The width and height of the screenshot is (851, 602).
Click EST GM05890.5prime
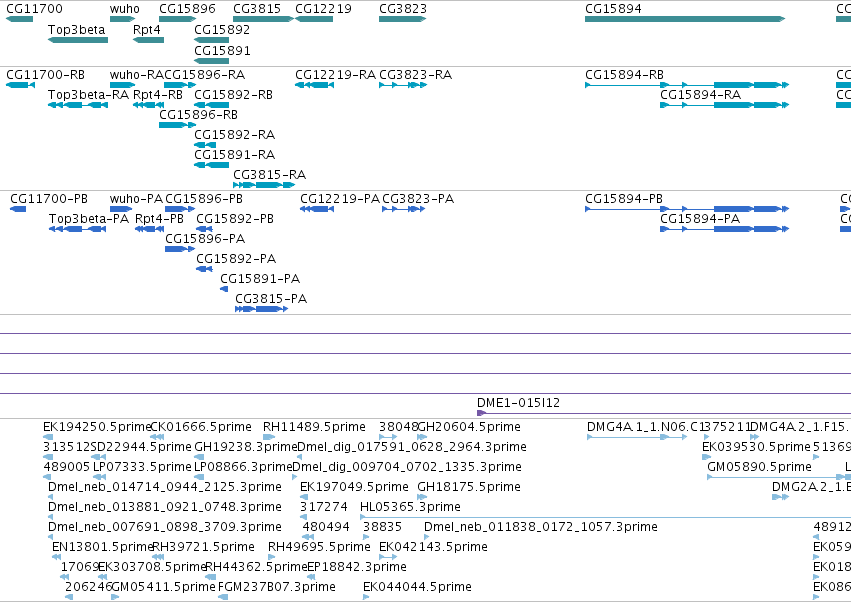pos(759,467)
